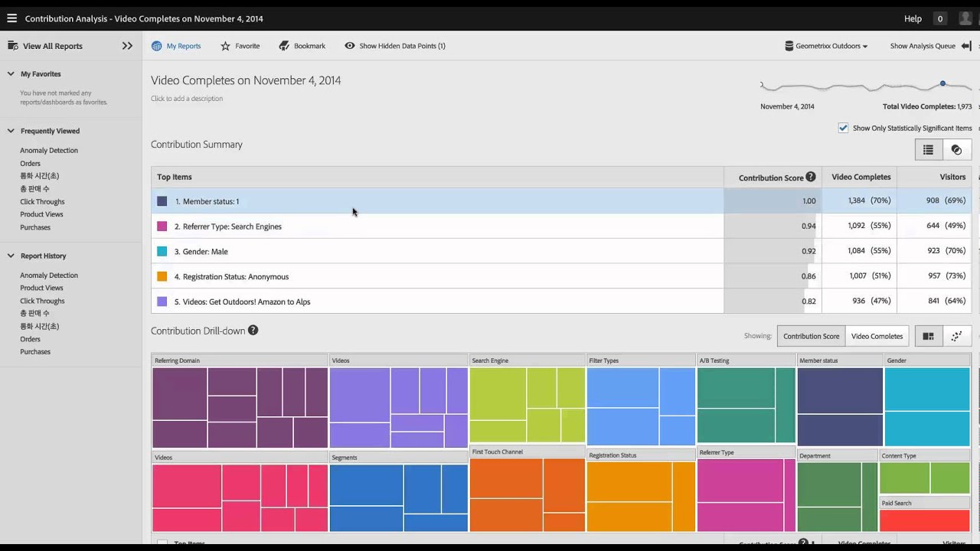Open Purchases under Report History

tap(35, 352)
